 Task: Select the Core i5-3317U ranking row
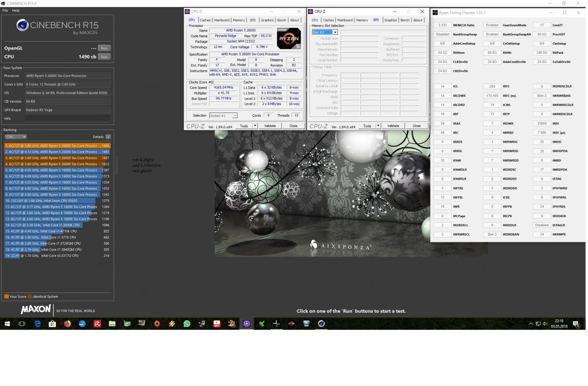(57, 255)
